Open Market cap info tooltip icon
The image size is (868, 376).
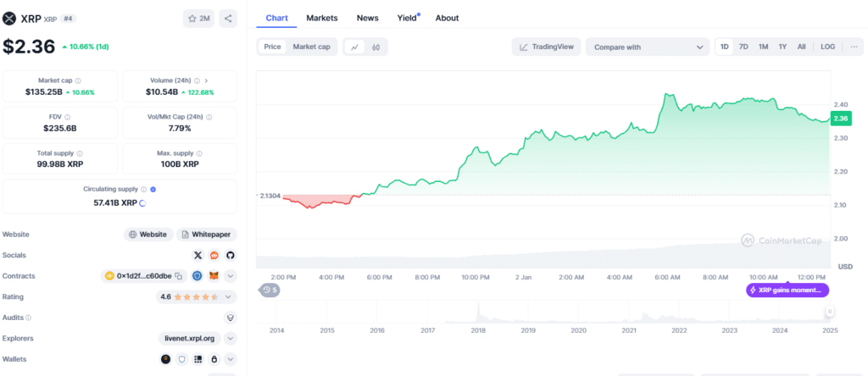pos(78,80)
